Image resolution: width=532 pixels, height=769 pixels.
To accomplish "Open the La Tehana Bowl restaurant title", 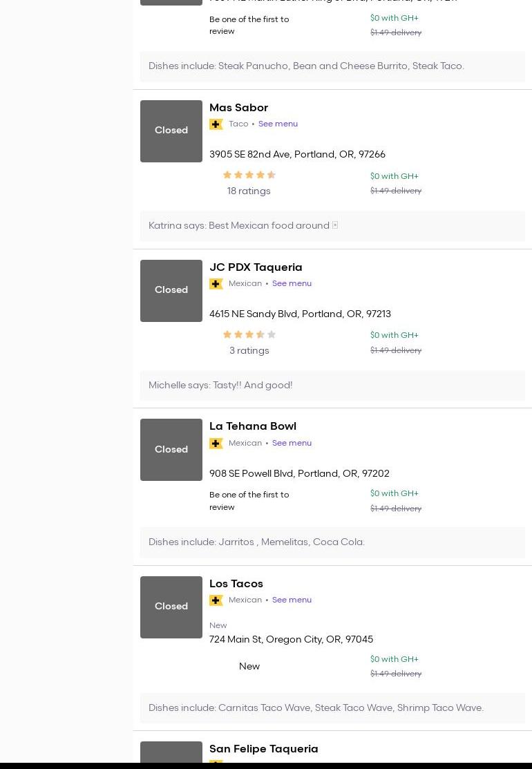I will 253,426.
